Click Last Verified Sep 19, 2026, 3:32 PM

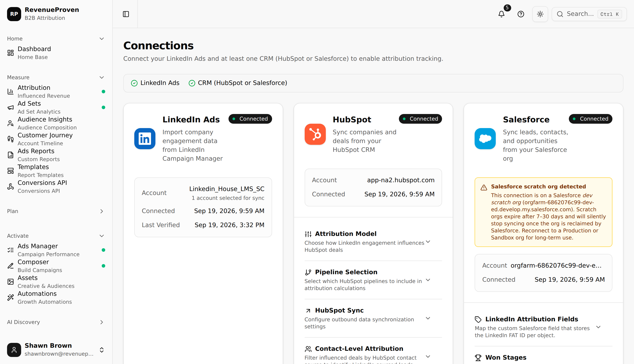[203, 225]
